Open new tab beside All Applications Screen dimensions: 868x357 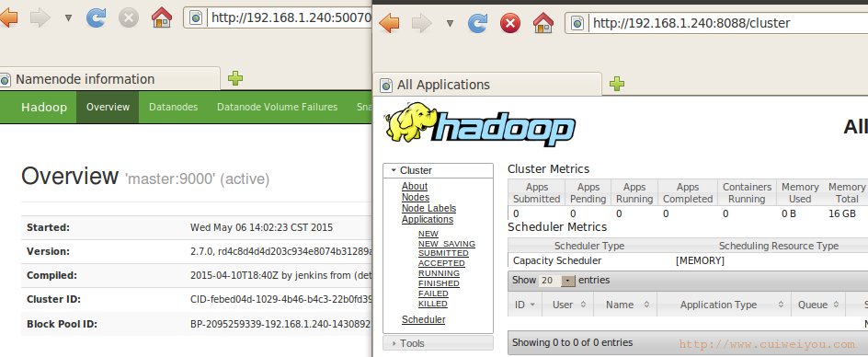tap(617, 84)
